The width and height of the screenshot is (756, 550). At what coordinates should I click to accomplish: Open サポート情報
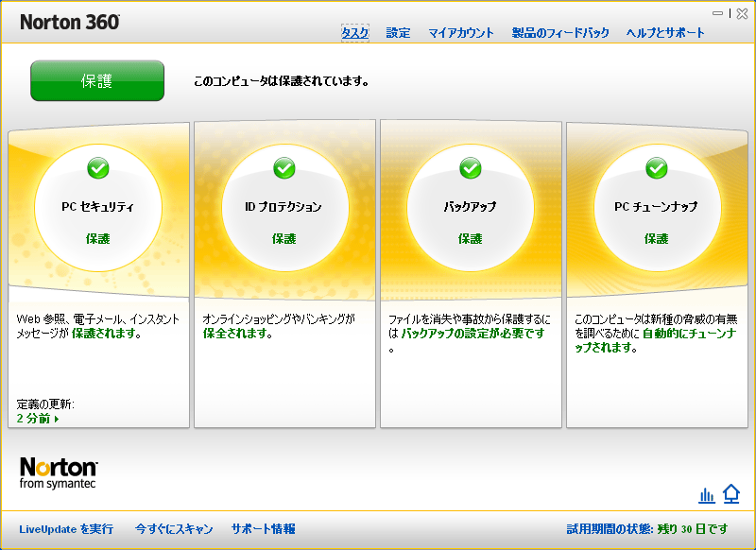[x=264, y=529]
